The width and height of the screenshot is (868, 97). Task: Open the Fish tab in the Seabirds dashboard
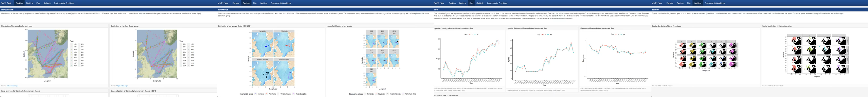click(689, 3)
